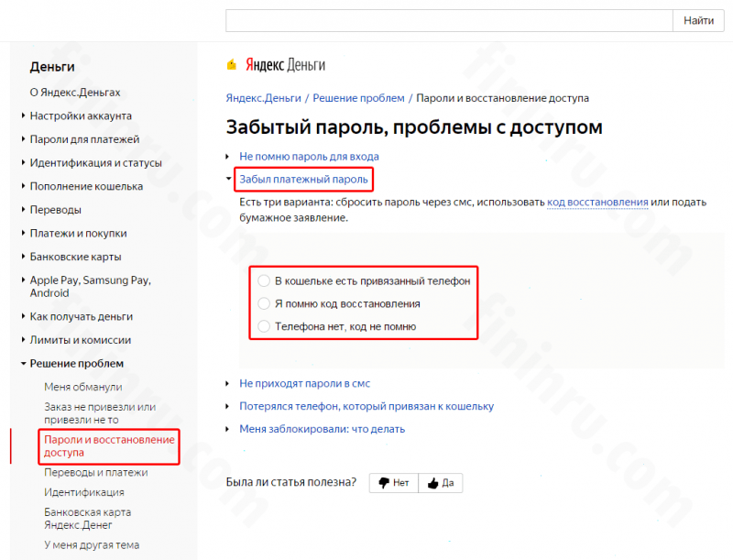
Task: Click the 'Да' feedback button
Action: click(x=441, y=483)
